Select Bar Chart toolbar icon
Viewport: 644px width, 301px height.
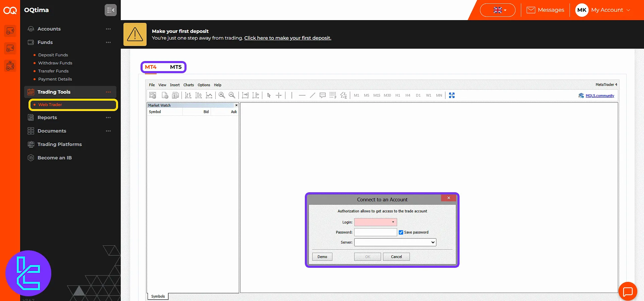point(188,95)
